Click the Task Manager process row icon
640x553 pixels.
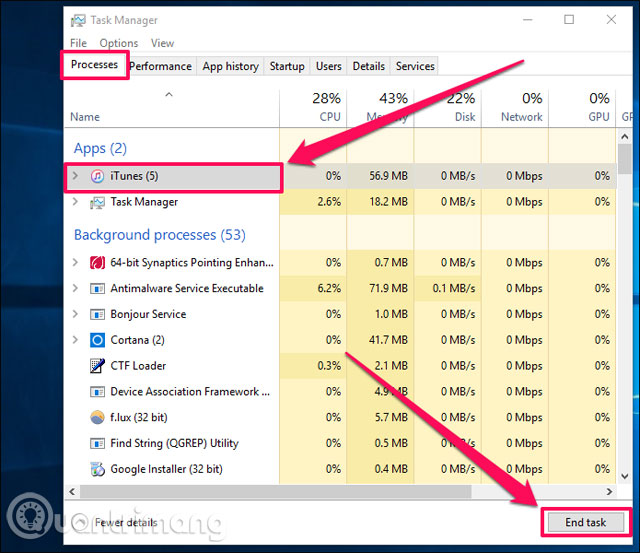97,202
